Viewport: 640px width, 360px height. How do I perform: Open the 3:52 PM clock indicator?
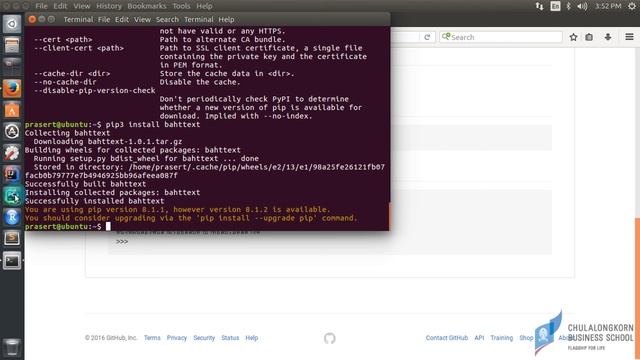click(x=608, y=6)
